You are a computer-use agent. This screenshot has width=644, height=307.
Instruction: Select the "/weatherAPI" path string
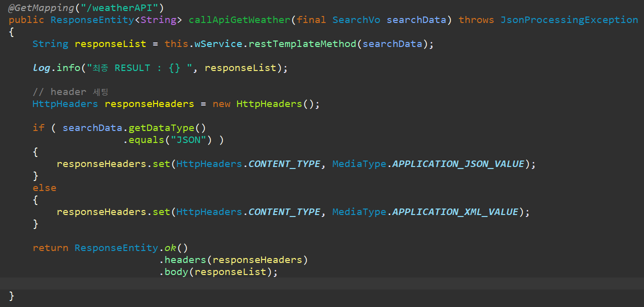[x=120, y=7]
